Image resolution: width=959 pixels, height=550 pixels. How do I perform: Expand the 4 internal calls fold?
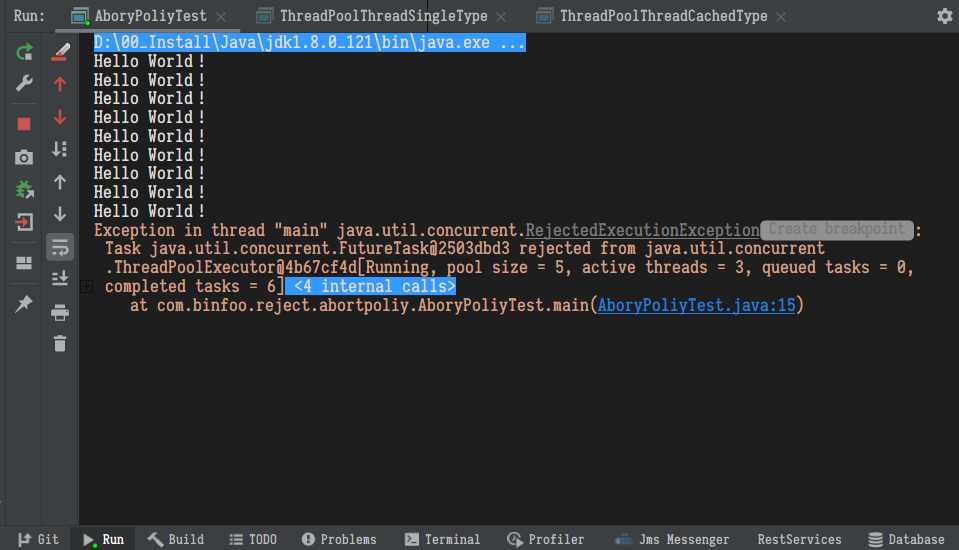click(x=371, y=286)
